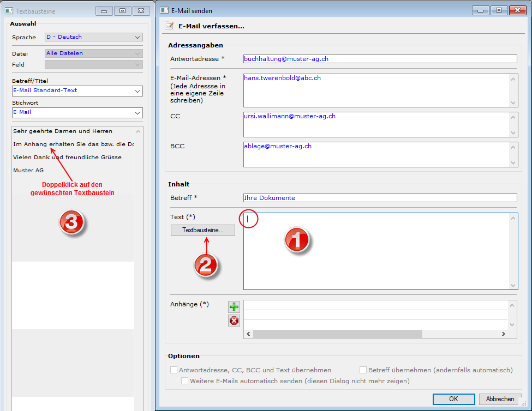This screenshot has height=411, width=532.
Task: Close the E-Mail senden window
Action: (515, 10)
